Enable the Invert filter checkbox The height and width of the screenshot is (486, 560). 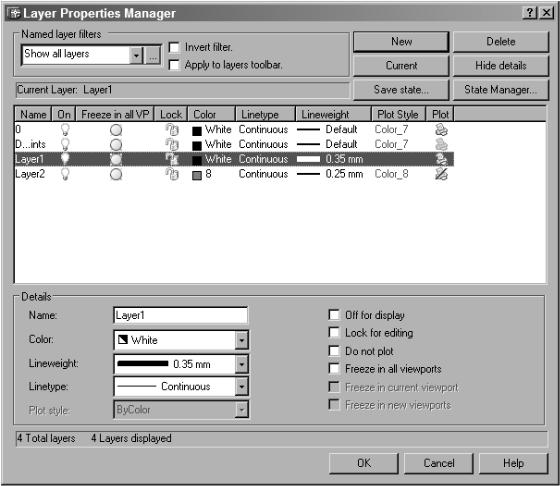[x=174, y=47]
